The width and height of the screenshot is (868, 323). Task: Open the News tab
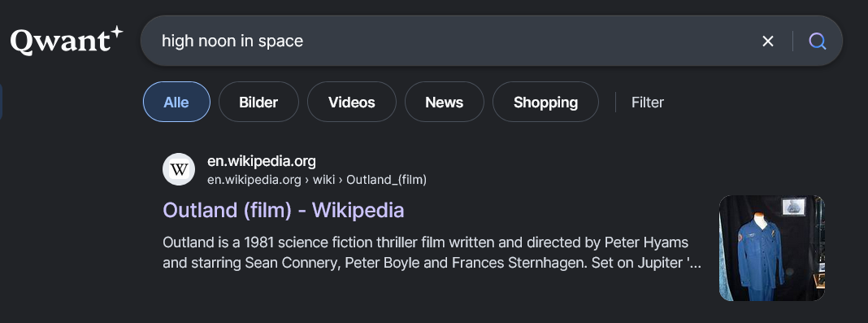[x=444, y=102]
